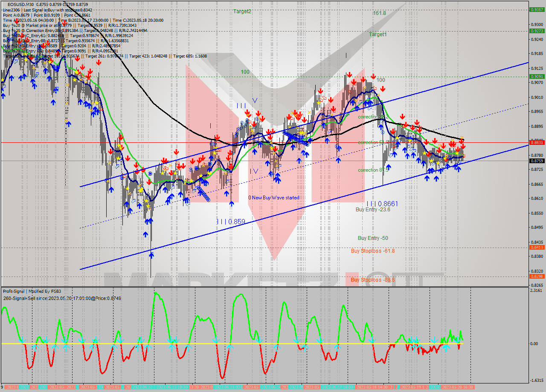The width and height of the screenshot is (546, 392).
Task: Click the 2023.05.18 14:30 time axis label
Action: [x=373, y=387]
